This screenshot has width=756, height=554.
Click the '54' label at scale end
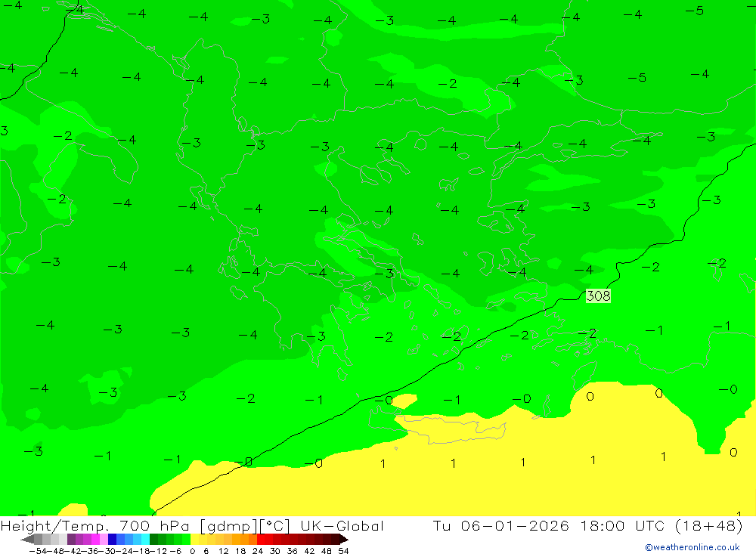pos(343,551)
